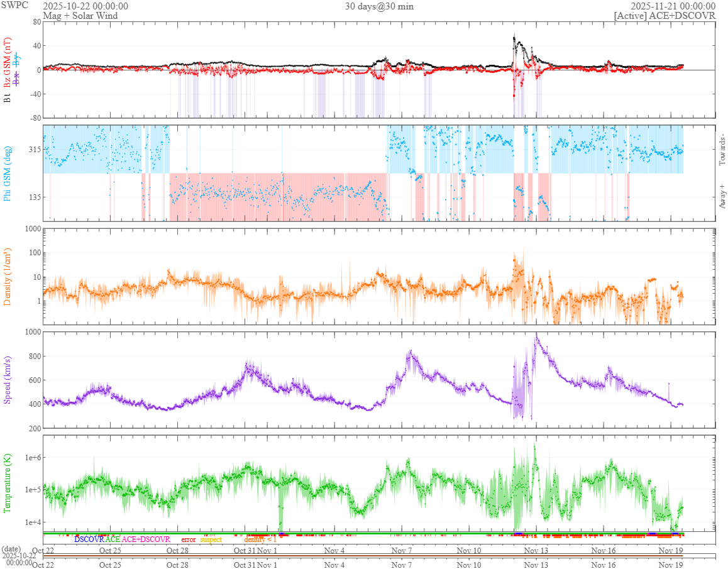Click the '[Active] ACE+DSCOVR' source label

pyautogui.click(x=665, y=15)
